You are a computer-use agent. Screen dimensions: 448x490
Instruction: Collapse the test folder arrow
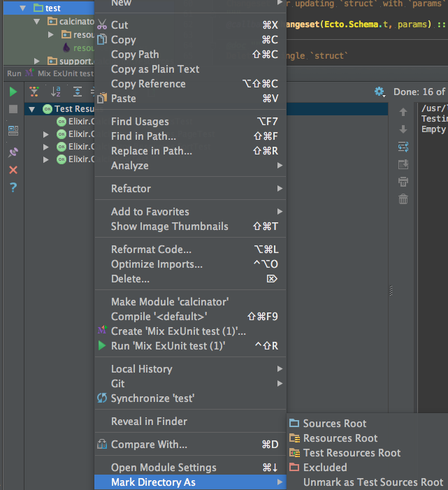[23, 8]
